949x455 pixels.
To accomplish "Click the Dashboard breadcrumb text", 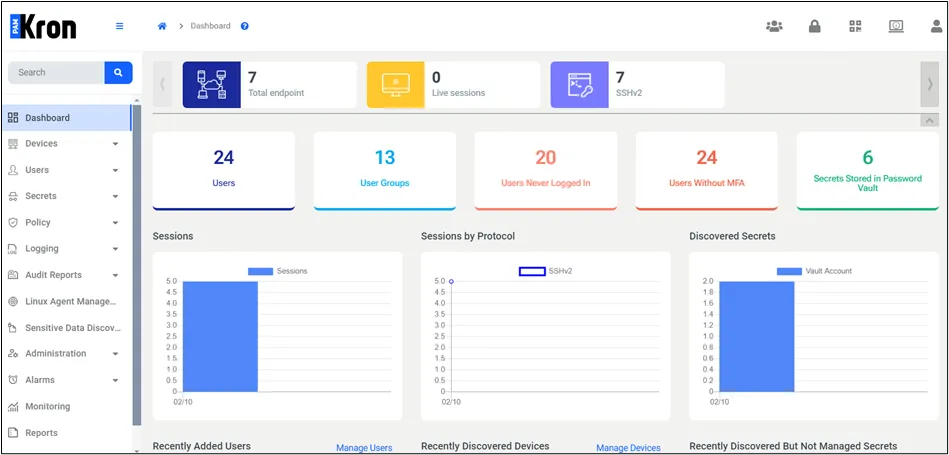I will coord(211,26).
